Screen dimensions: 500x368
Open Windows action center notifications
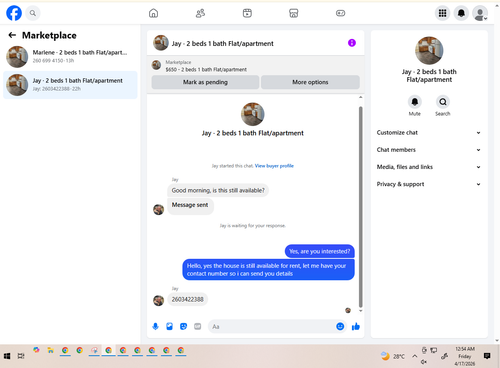tap(487, 356)
